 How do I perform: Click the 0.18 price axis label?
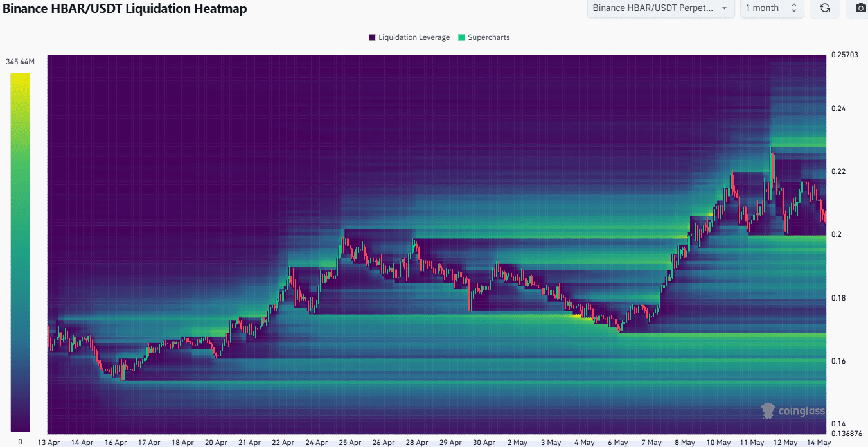pyautogui.click(x=838, y=298)
